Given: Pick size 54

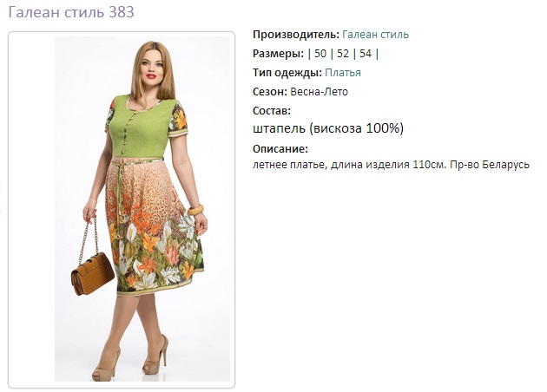Looking at the screenshot, I should tap(366, 54).
